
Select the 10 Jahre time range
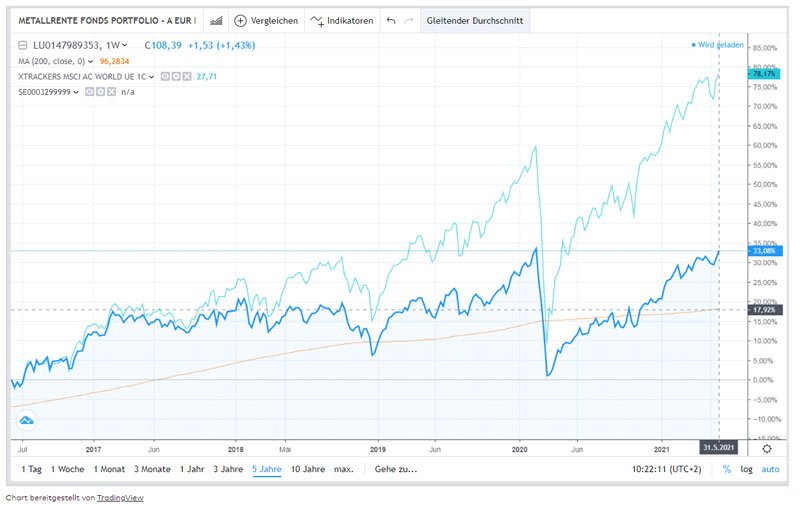click(308, 468)
